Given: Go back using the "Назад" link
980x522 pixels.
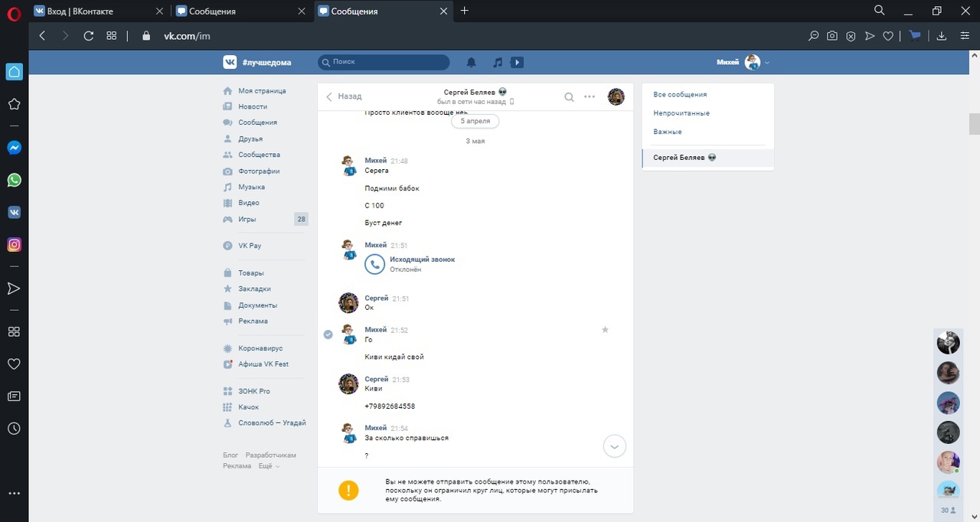Looking at the screenshot, I should (x=344, y=96).
